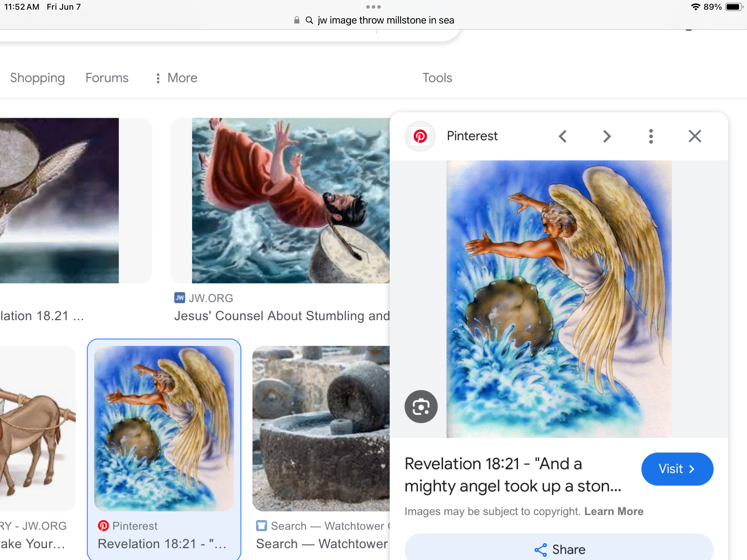Open the three-dot options menu in the preview panel
The height and width of the screenshot is (560, 747).
pos(651,136)
